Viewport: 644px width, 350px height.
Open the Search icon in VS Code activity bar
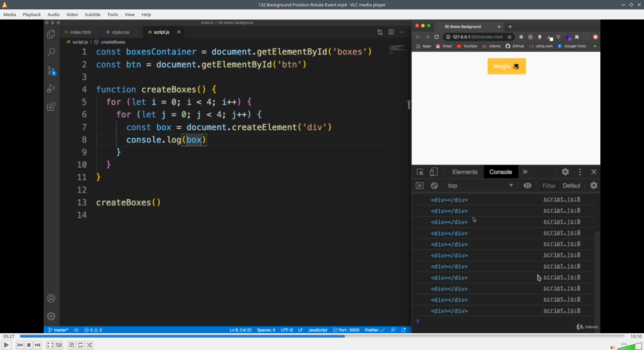(x=51, y=52)
